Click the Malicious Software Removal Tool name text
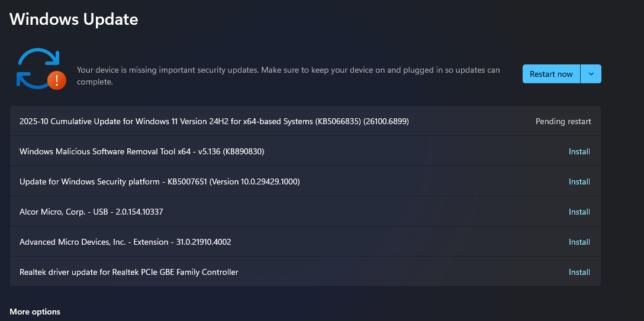 click(x=141, y=151)
